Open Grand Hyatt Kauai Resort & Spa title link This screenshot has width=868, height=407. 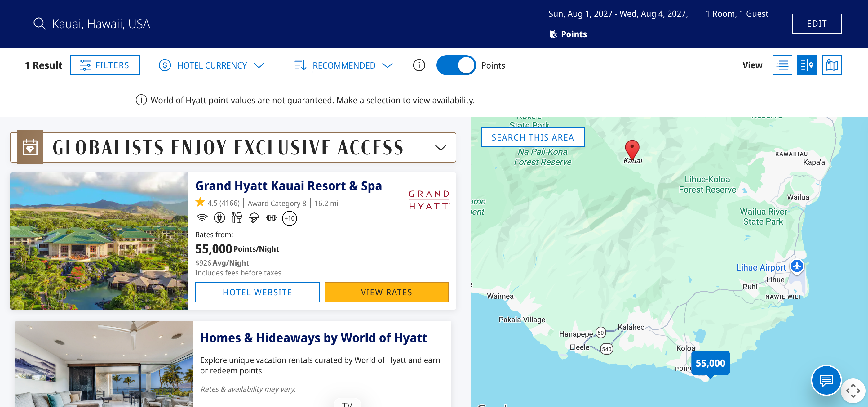(x=288, y=186)
